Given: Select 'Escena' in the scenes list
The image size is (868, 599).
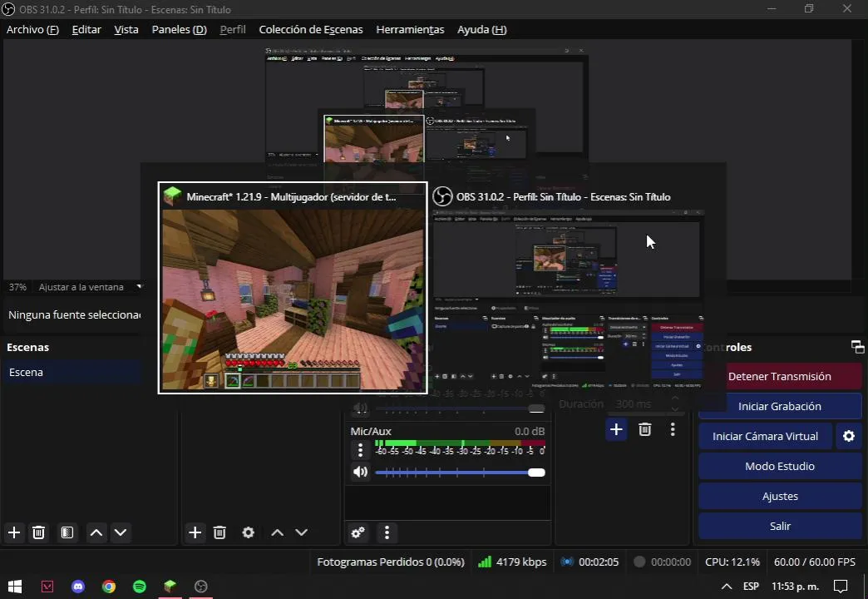Looking at the screenshot, I should pyautogui.click(x=72, y=373).
